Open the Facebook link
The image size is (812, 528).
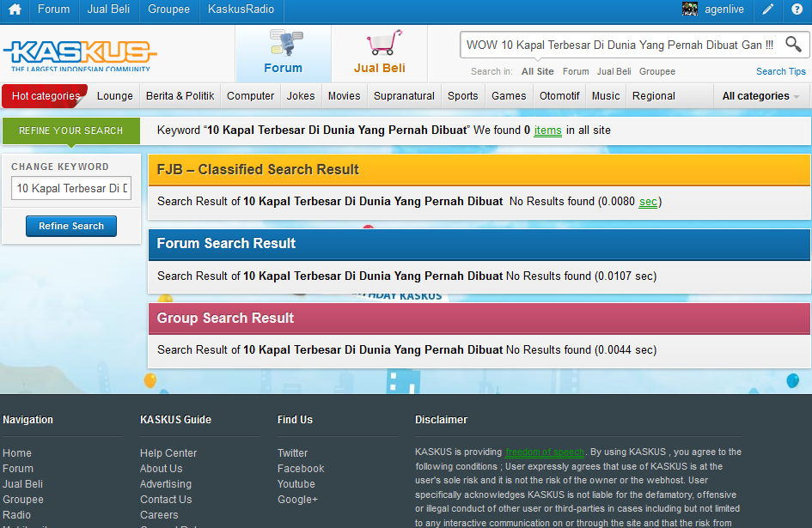tap(301, 469)
